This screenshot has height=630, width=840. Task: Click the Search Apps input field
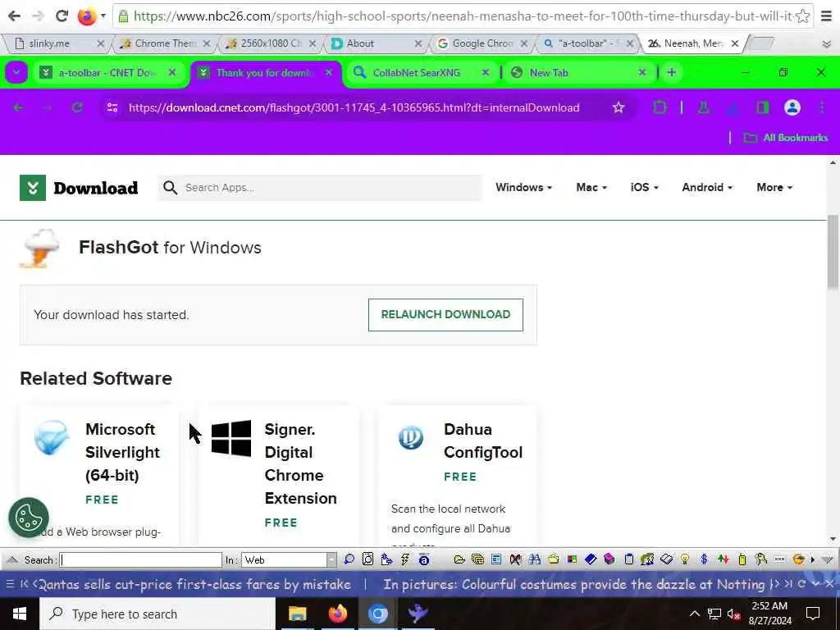click(x=319, y=188)
